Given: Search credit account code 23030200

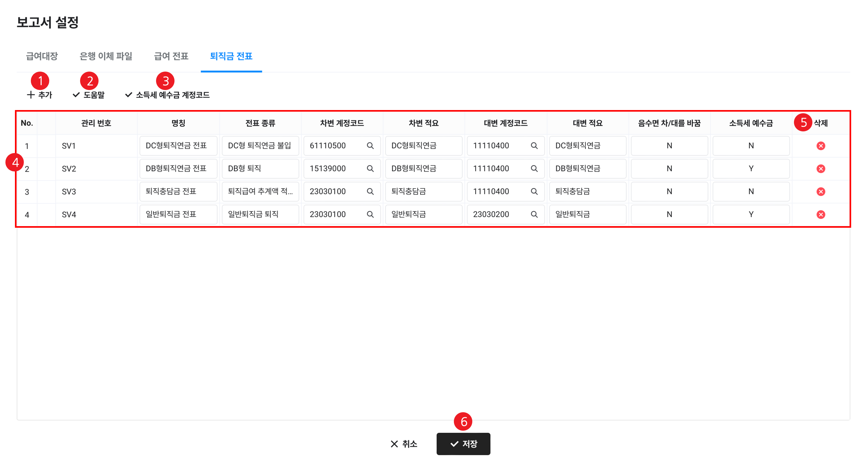Looking at the screenshot, I should [534, 214].
